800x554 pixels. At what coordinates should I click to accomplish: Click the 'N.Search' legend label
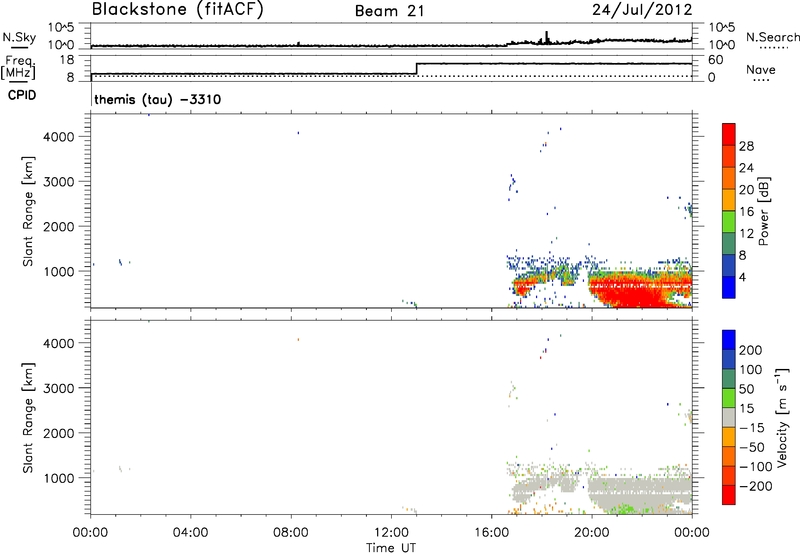[773, 37]
